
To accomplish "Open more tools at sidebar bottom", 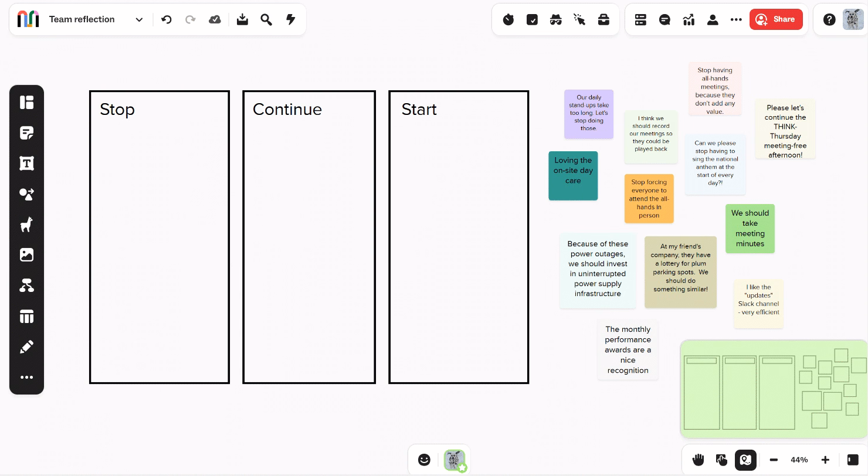I will tap(26, 378).
